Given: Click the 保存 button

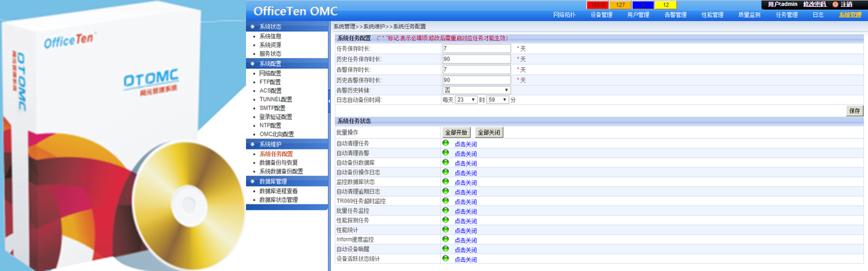Looking at the screenshot, I should (x=854, y=111).
